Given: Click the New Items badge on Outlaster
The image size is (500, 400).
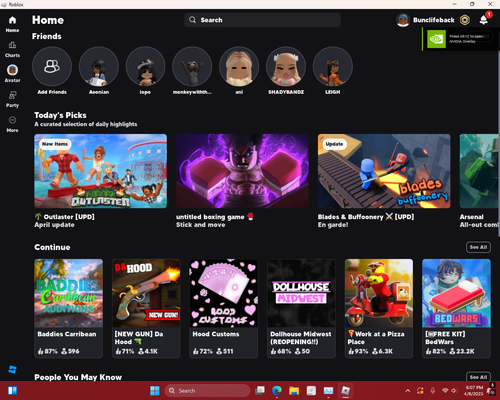Looking at the screenshot, I should 55,144.
